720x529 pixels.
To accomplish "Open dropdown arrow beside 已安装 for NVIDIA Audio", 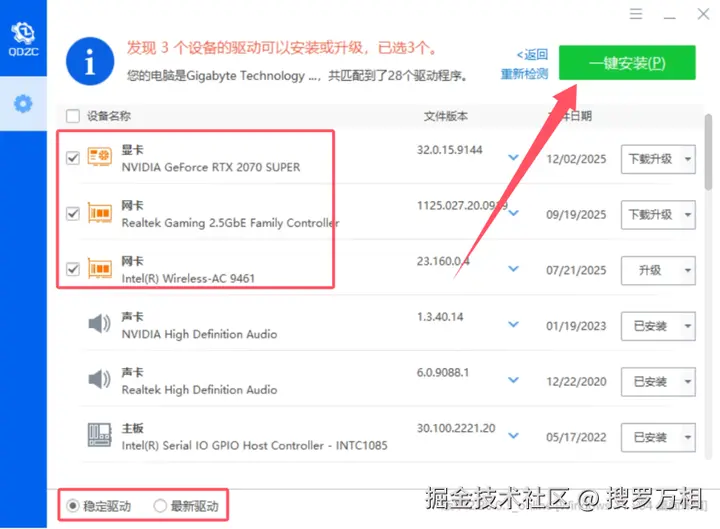I will pyautogui.click(x=687, y=326).
